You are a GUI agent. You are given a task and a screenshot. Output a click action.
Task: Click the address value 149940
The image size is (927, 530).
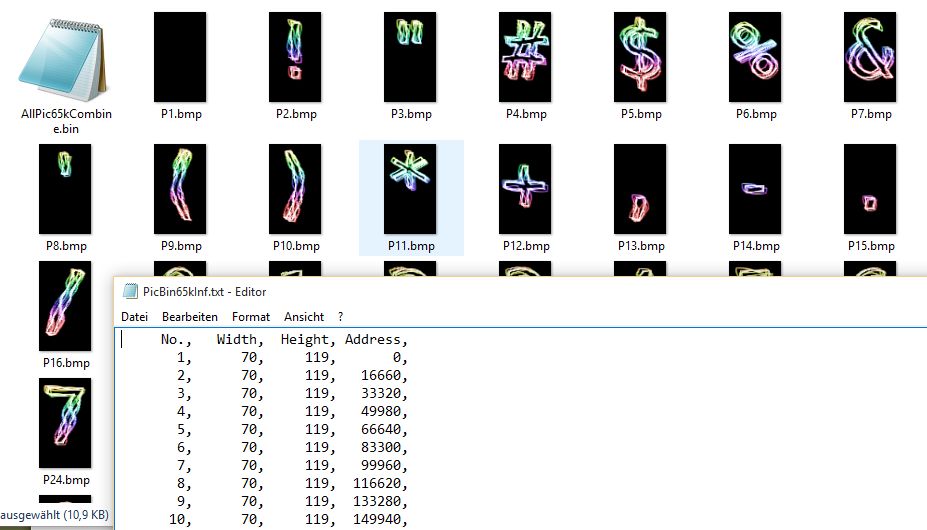coord(380,519)
